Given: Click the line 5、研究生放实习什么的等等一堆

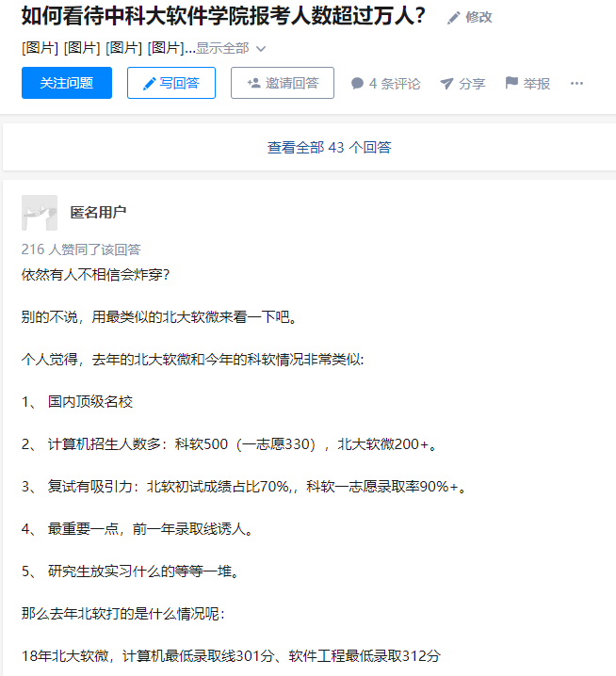Looking at the screenshot, I should coord(130,571).
